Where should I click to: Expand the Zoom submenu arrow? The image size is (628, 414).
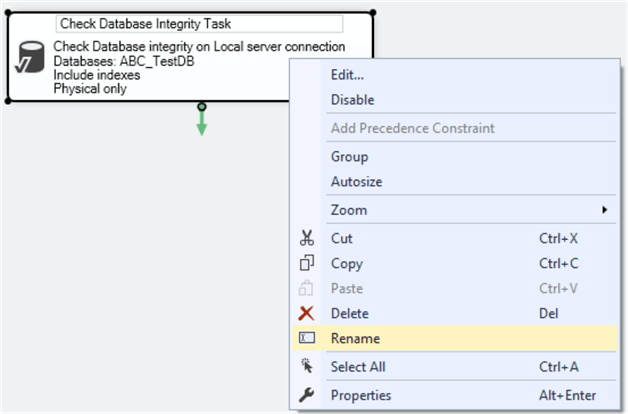(604, 210)
